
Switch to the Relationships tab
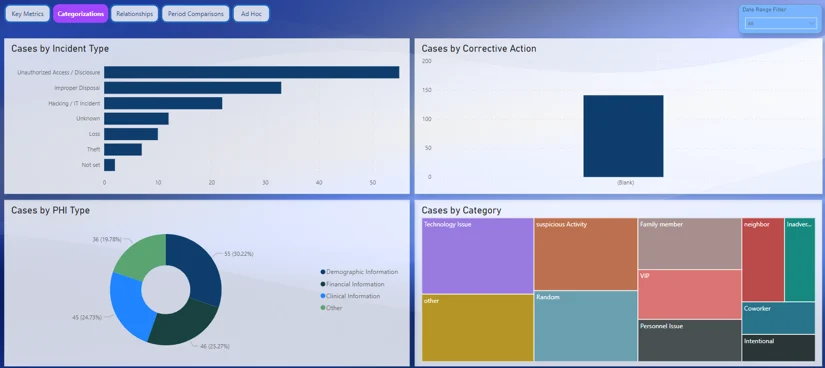coord(135,14)
